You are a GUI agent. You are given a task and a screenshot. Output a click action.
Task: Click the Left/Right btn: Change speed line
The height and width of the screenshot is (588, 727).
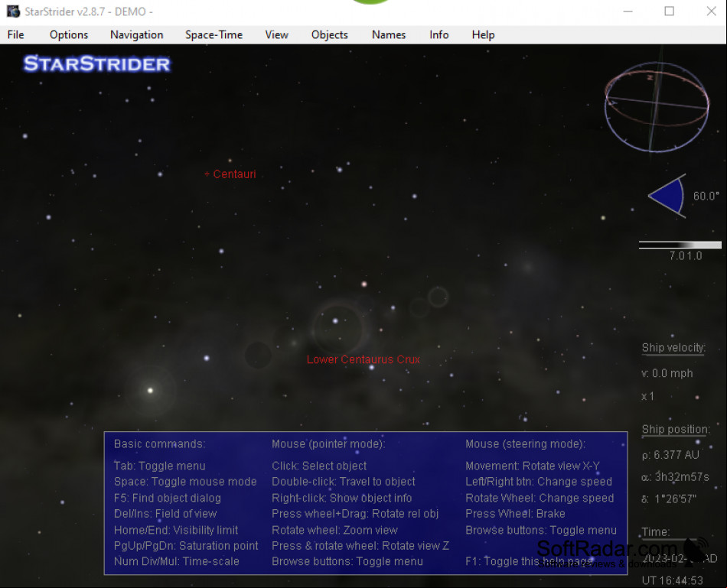(x=539, y=482)
